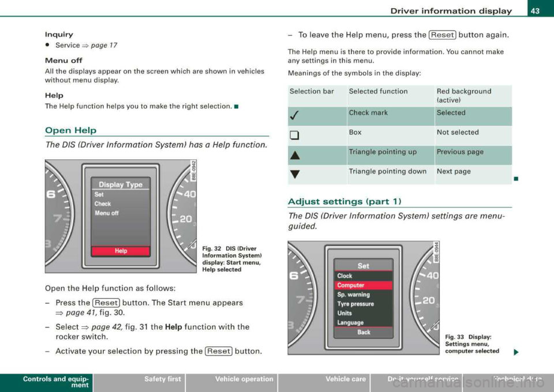The image size is (554, 392).
Task: Select 'Back' in the Set menu
Action: click(x=363, y=333)
